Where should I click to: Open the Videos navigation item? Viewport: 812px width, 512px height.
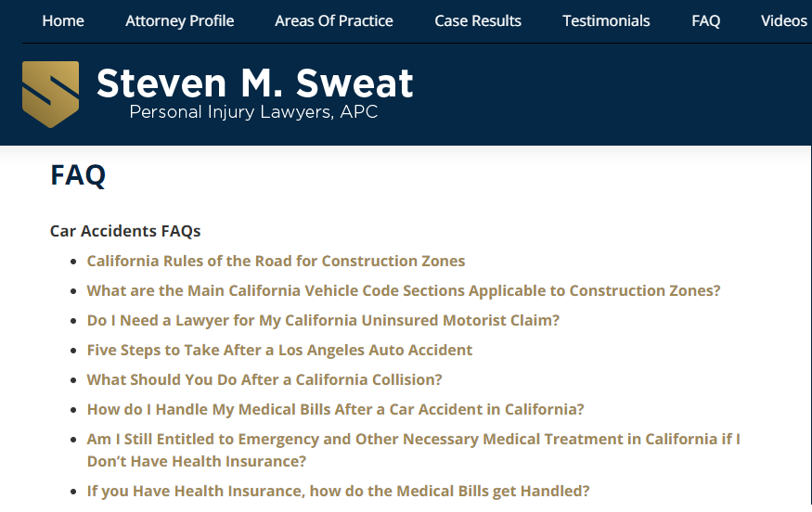click(783, 20)
